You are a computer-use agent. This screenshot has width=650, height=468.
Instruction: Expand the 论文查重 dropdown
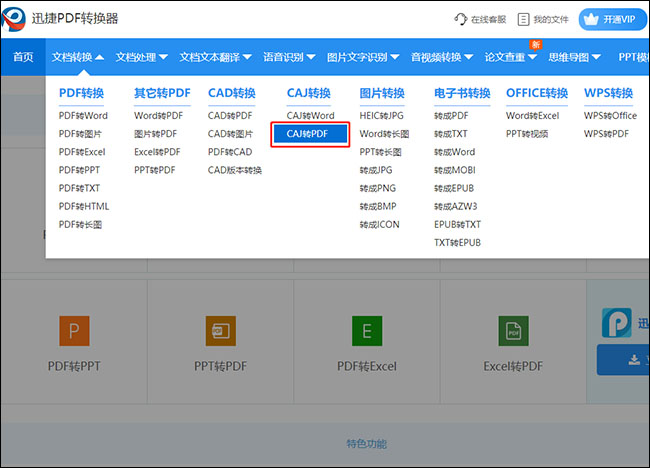click(510, 57)
